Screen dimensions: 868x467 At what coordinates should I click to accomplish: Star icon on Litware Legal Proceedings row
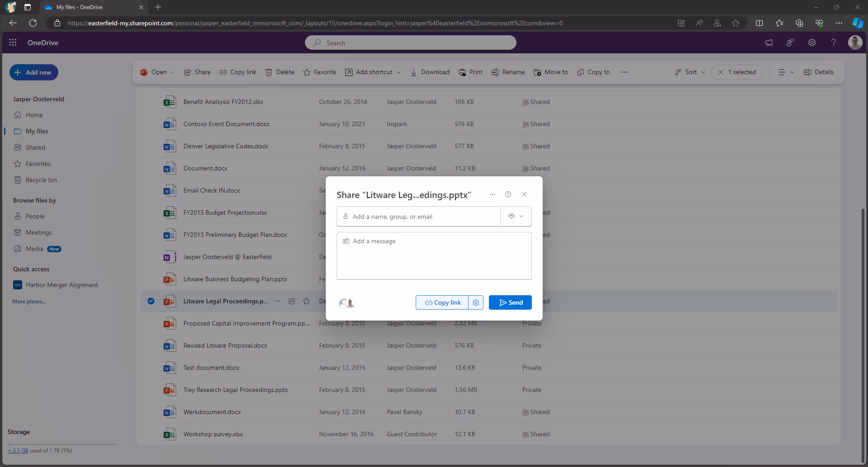pos(306,301)
